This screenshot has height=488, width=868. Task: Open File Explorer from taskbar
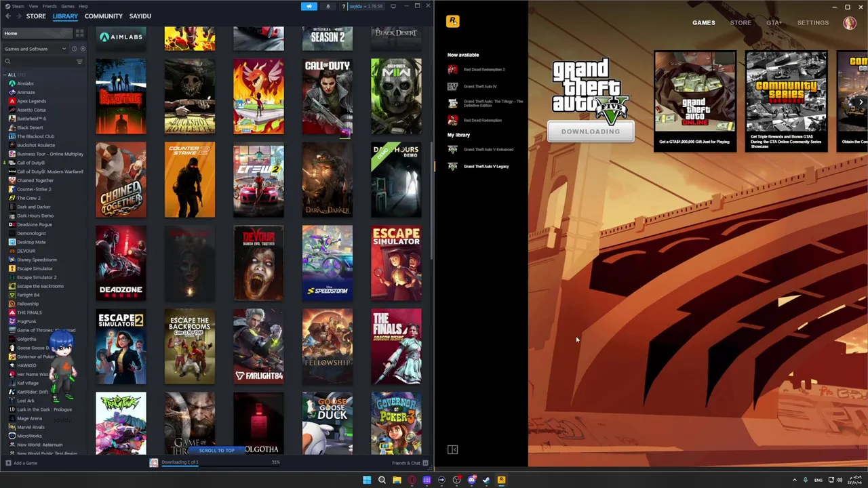pos(397,480)
